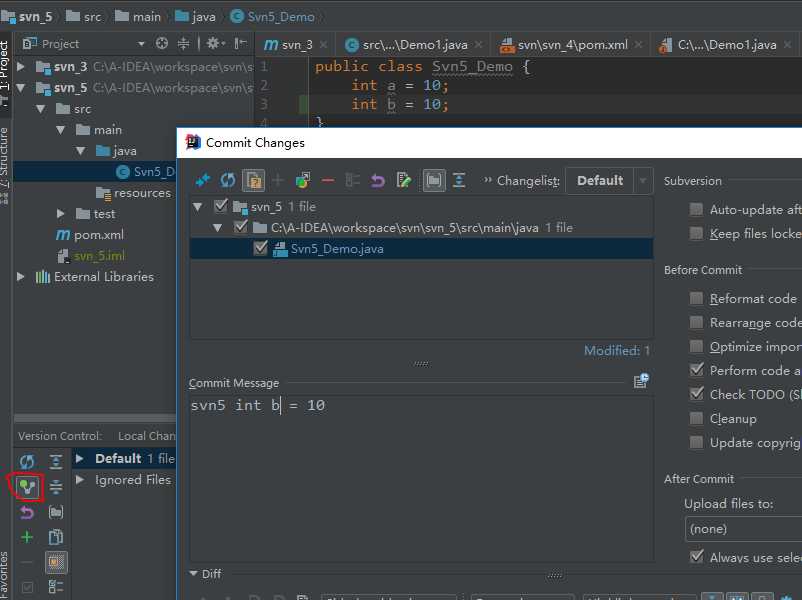The height and width of the screenshot is (600, 802).
Task: Click Show Diff icon in commit toolbar
Action: (x=203, y=180)
